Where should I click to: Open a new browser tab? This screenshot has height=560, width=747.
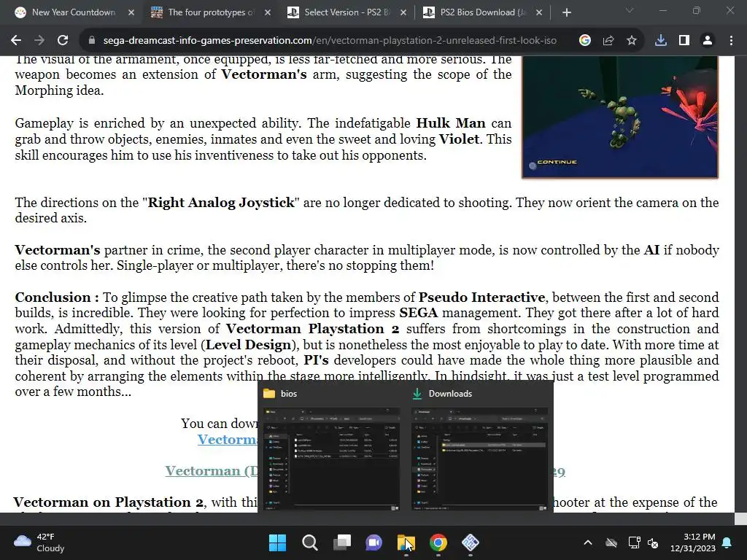click(x=566, y=12)
